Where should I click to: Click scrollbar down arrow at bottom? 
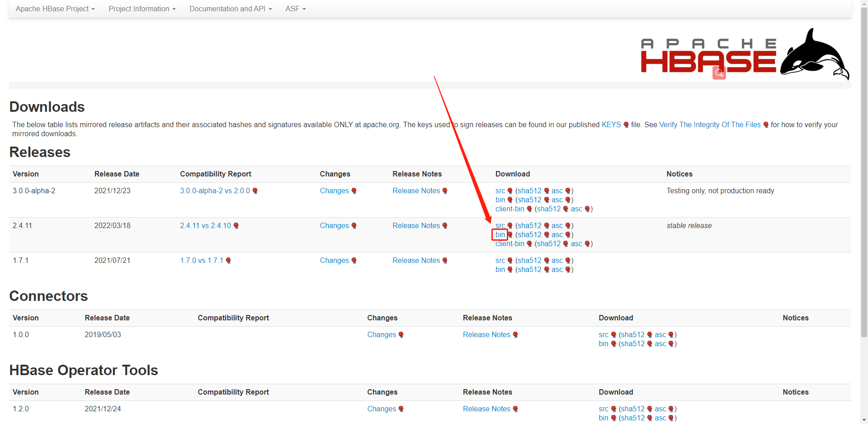pyautogui.click(x=864, y=420)
